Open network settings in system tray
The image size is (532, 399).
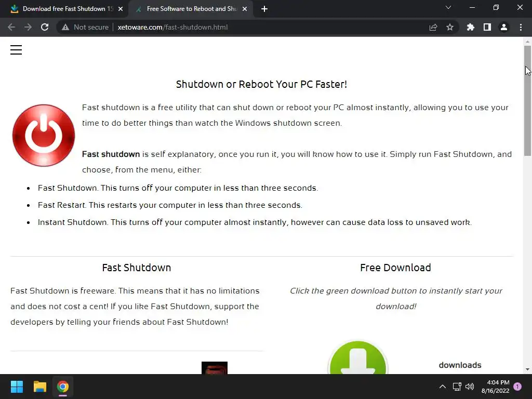point(457,387)
